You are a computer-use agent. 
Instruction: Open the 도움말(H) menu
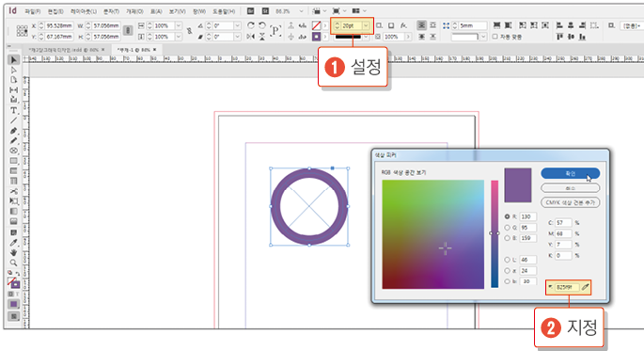[224, 11]
